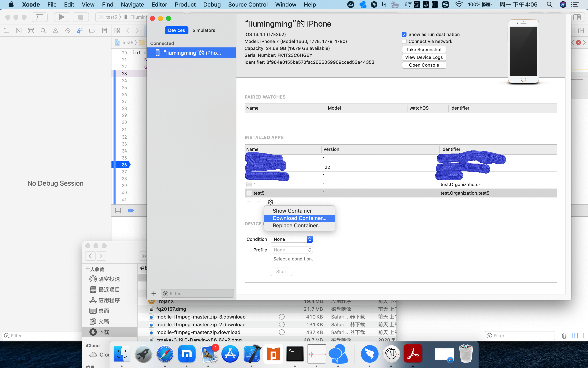Open the Project navigator folder icon
Image resolution: width=588 pixels, height=368 pixels.
point(7,31)
